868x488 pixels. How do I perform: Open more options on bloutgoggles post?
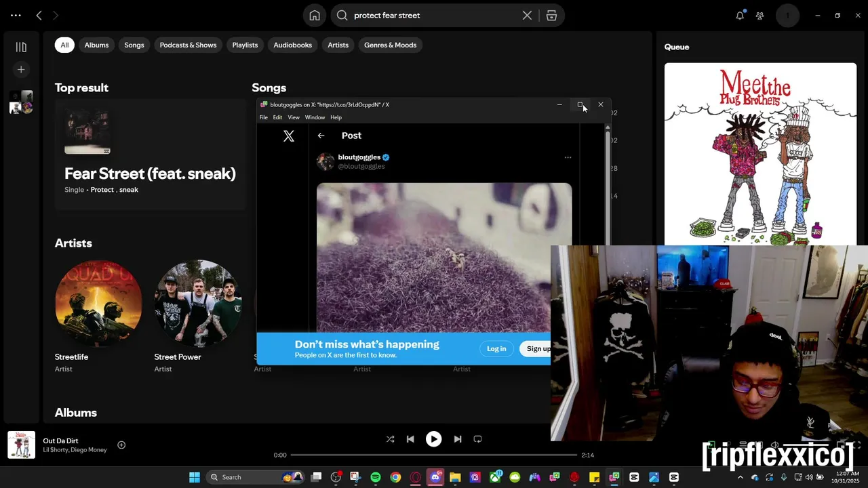568,157
